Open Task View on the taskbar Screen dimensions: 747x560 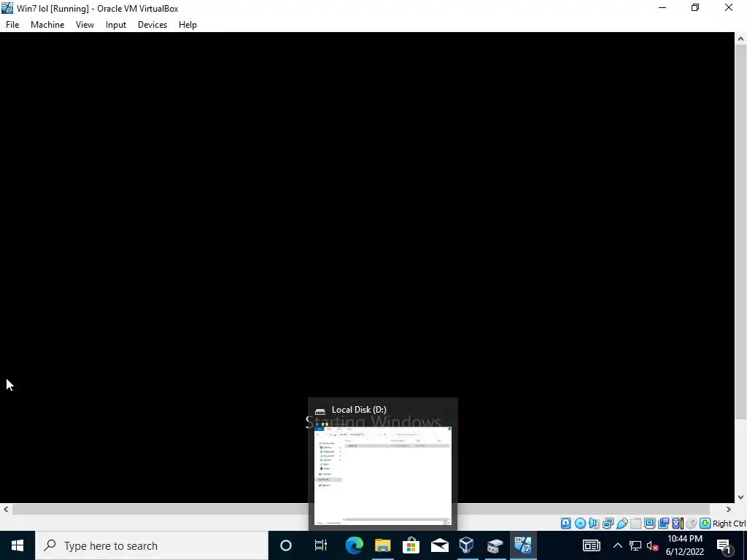(x=321, y=545)
